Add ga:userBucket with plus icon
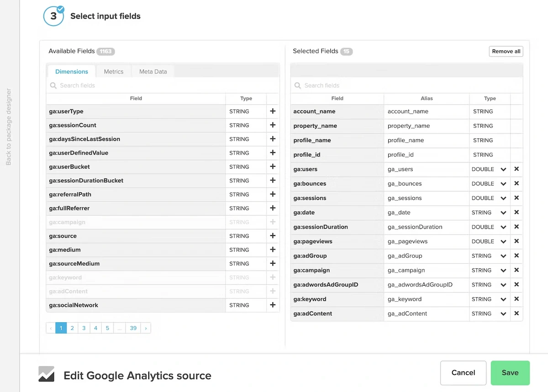The height and width of the screenshot is (392, 548). (x=273, y=167)
